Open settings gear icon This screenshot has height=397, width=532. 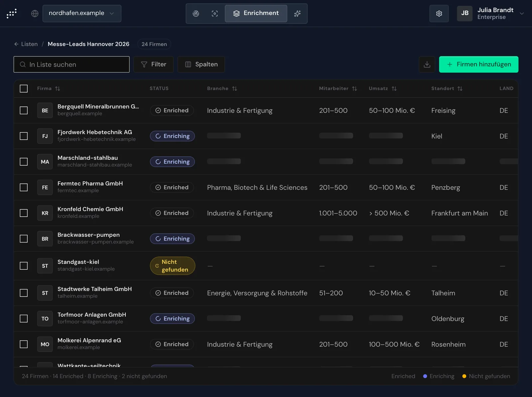(439, 14)
